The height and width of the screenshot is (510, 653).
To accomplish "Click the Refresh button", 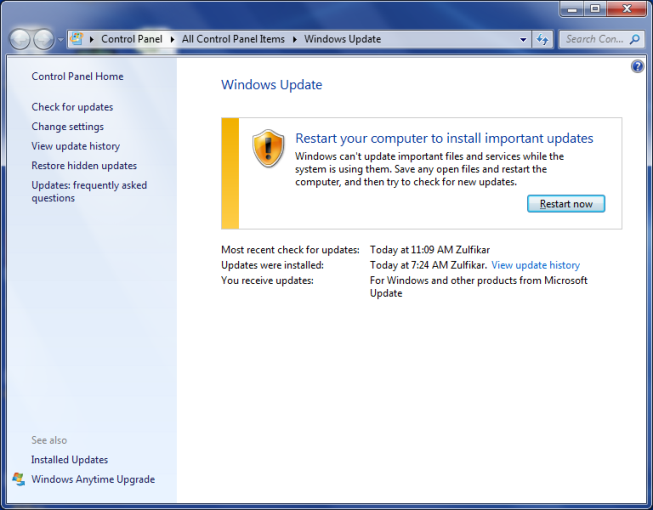I will (x=542, y=40).
